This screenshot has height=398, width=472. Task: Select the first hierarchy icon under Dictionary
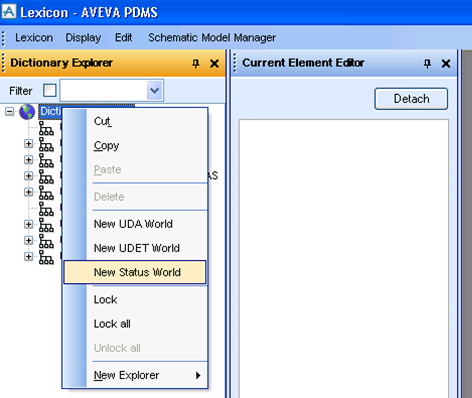click(46, 128)
